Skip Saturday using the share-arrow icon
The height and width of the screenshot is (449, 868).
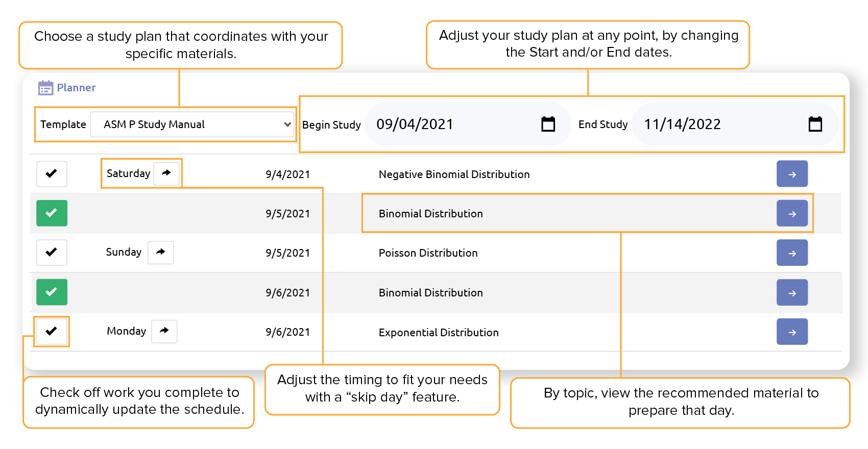166,173
